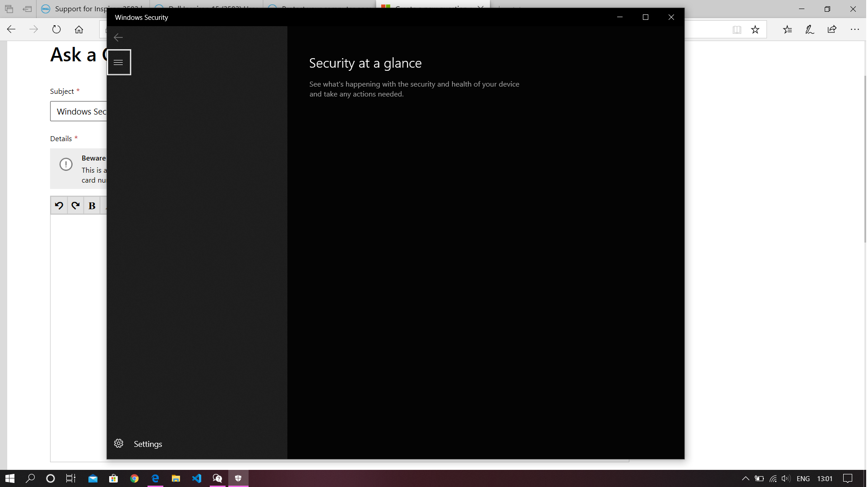
Task: Add notes to the page in Edge
Action: [x=810, y=30]
